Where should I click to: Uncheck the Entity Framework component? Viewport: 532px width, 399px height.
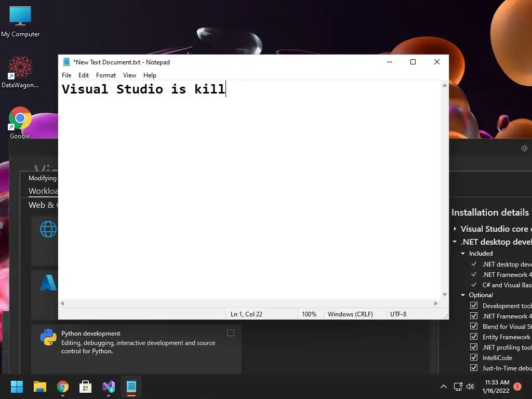pyautogui.click(x=474, y=337)
